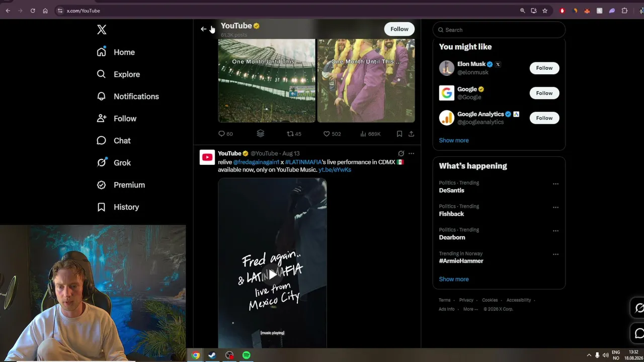
Task: Open the more options menu on the Aug 13 post
Action: point(411,153)
